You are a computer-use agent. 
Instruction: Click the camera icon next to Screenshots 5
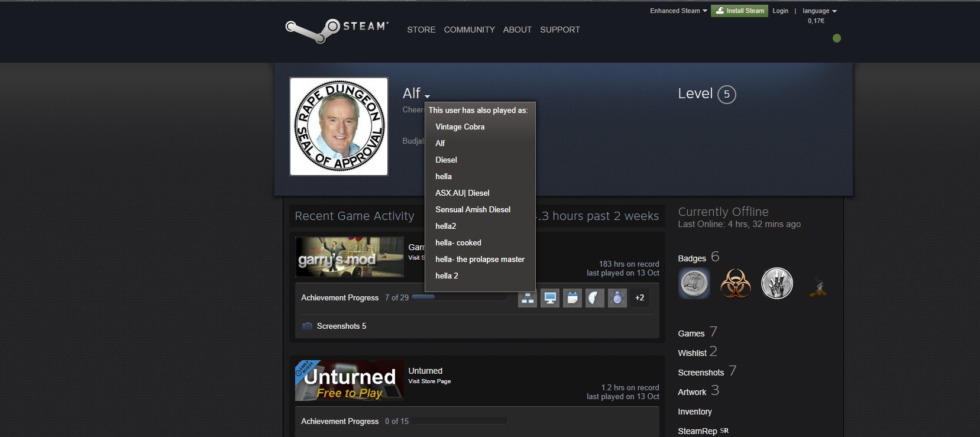pyautogui.click(x=307, y=326)
